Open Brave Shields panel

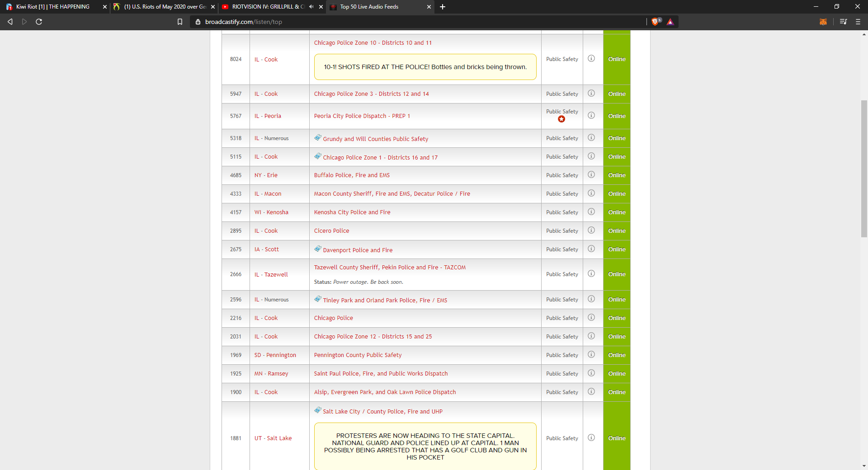pos(656,22)
